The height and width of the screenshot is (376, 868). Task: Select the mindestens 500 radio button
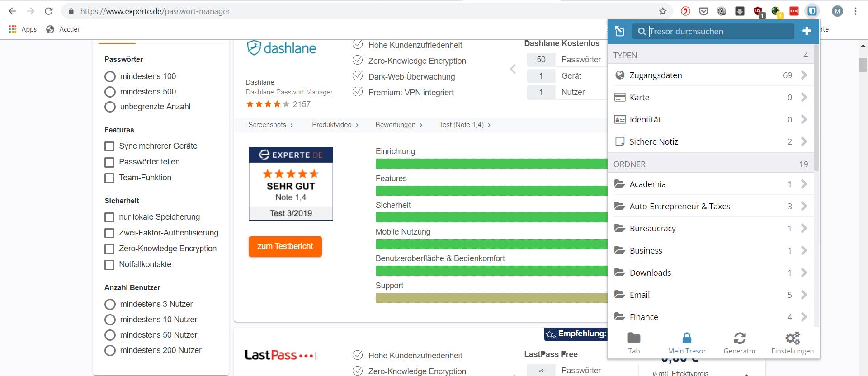point(110,92)
